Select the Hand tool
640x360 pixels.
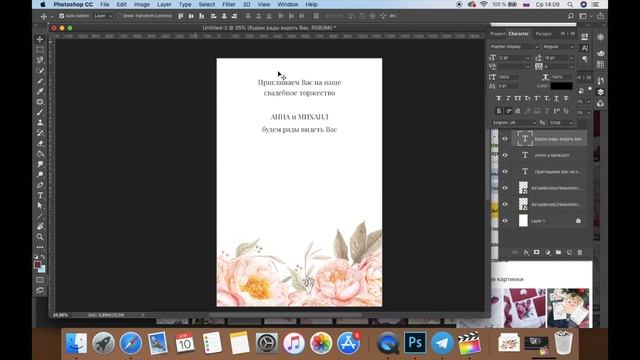(40, 227)
